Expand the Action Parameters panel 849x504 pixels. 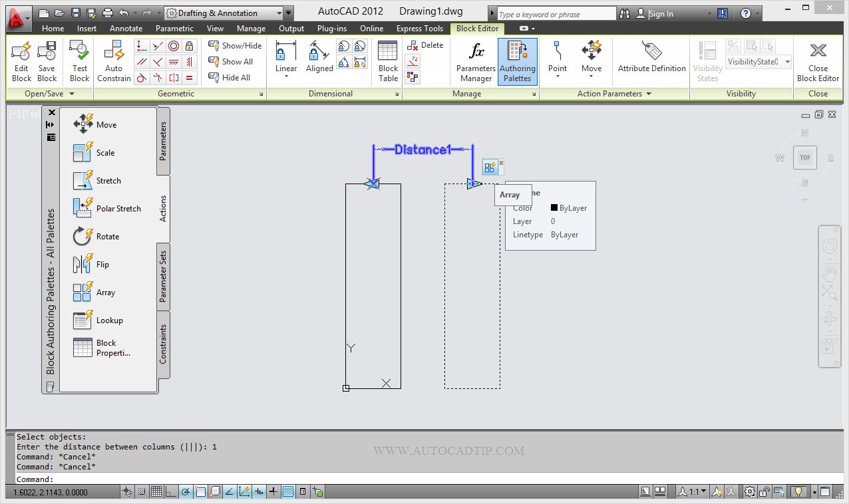point(614,94)
